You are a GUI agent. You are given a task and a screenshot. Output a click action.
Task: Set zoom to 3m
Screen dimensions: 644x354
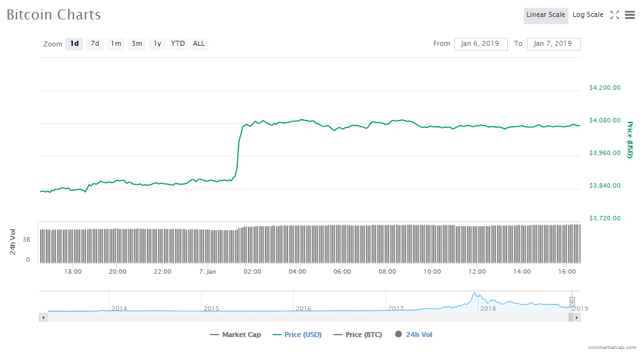pos(137,44)
